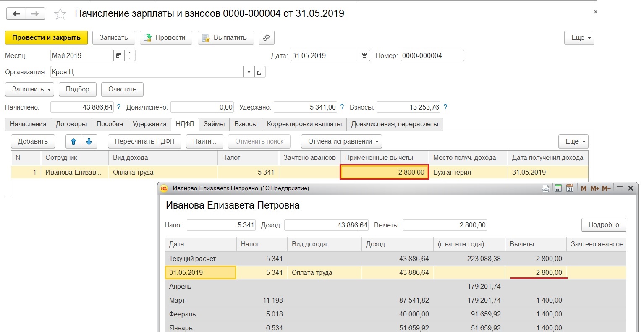
Task: Move row down with blue arrow
Action: pos(89,141)
